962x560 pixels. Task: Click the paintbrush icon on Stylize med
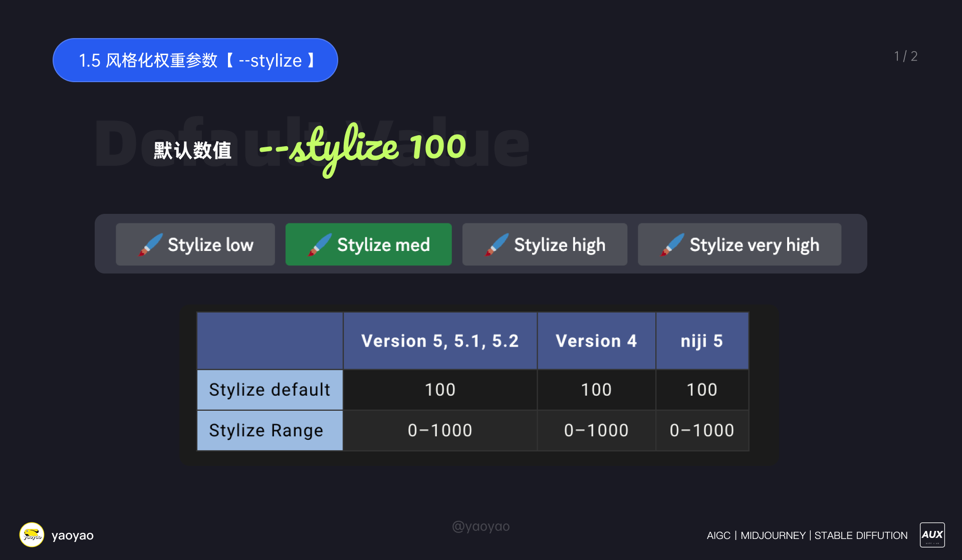coord(320,244)
